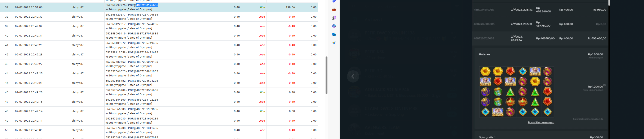644x139 pixels.
Task: Click the info icon beside Total kemenangan
Action: (604, 85)
